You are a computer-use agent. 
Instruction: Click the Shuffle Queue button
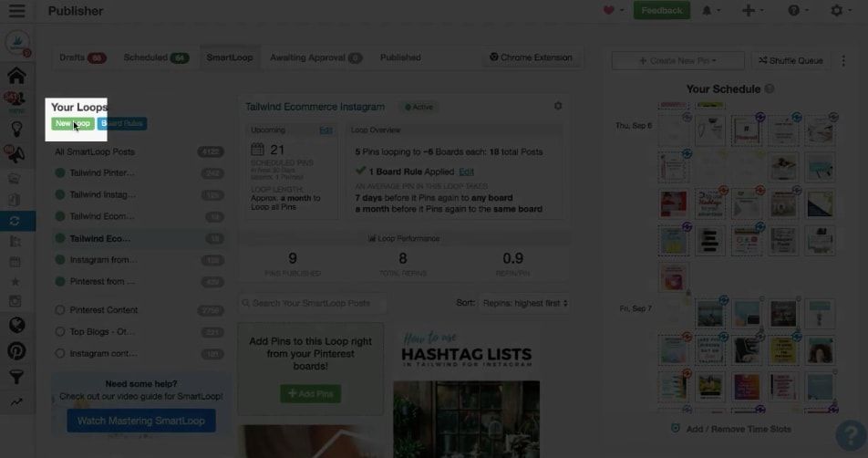[790, 60]
